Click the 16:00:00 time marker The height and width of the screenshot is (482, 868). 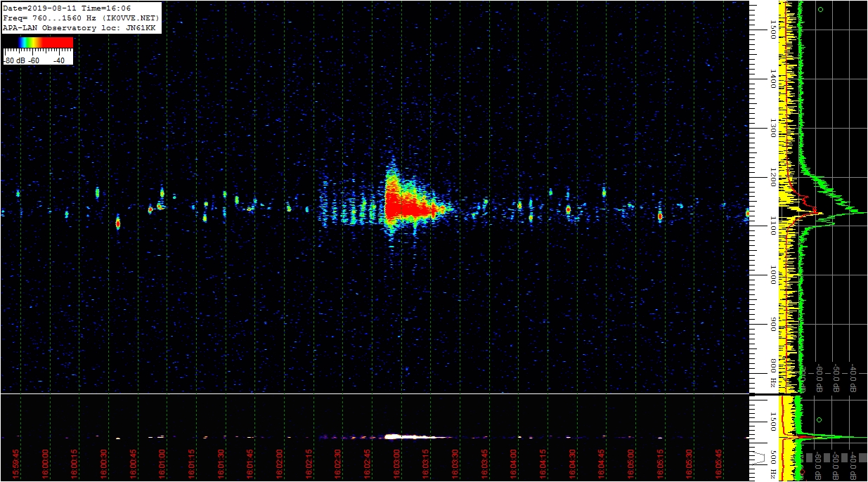(x=46, y=465)
